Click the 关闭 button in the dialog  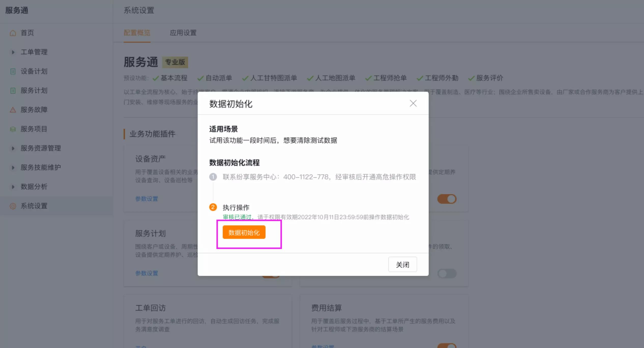[402, 264]
